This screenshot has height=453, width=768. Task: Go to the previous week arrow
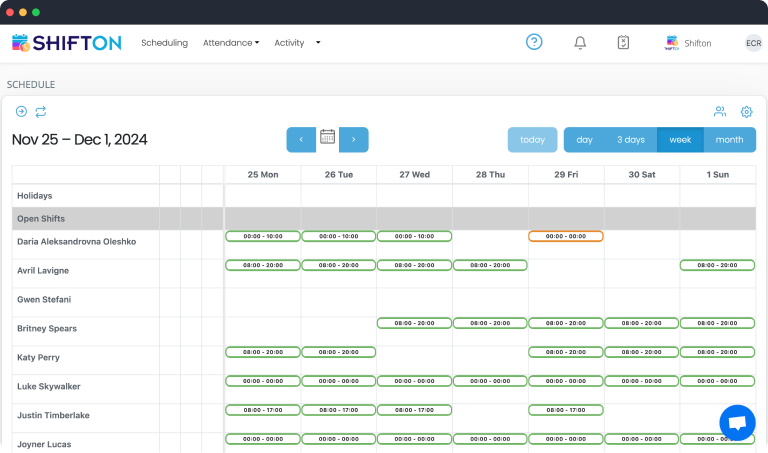301,140
